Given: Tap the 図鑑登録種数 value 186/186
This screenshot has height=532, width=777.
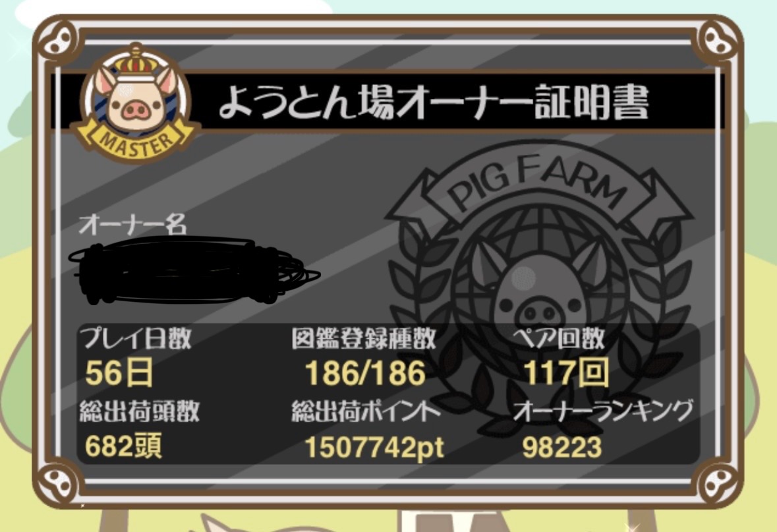Looking at the screenshot, I should [365, 373].
